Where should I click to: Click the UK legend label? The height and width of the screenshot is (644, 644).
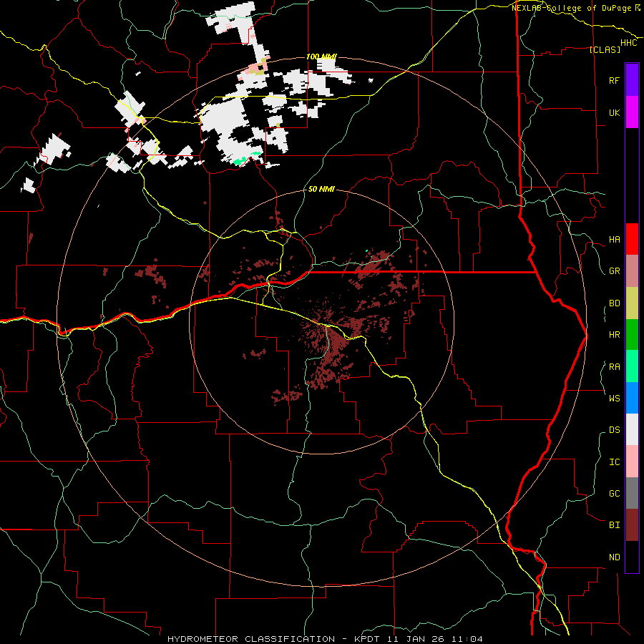pos(615,112)
